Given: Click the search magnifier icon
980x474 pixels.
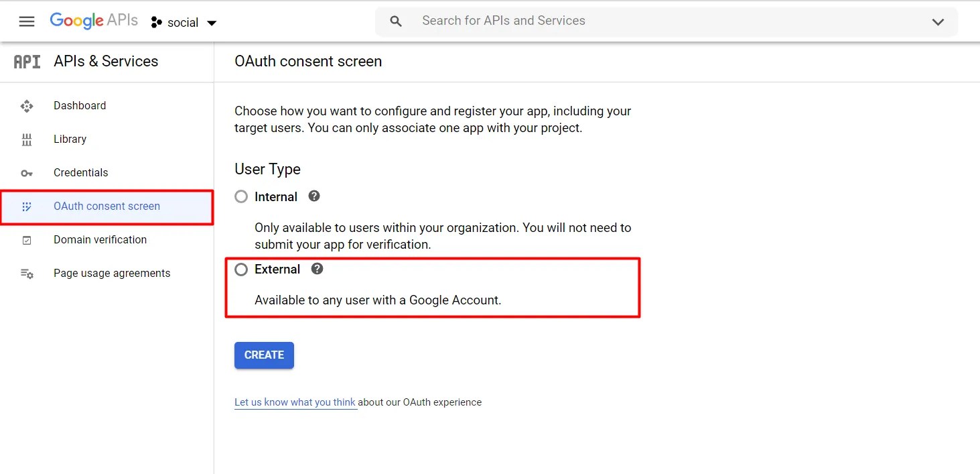Looking at the screenshot, I should pyautogui.click(x=396, y=21).
